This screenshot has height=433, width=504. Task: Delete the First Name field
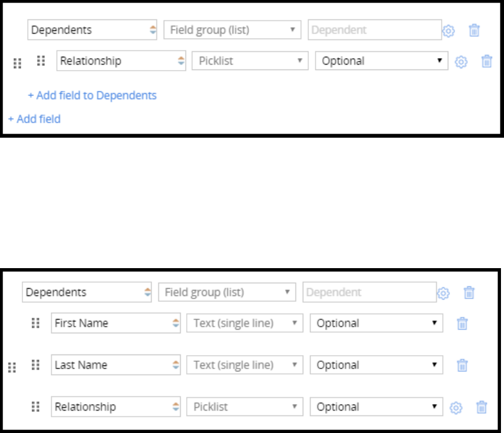pos(462,323)
